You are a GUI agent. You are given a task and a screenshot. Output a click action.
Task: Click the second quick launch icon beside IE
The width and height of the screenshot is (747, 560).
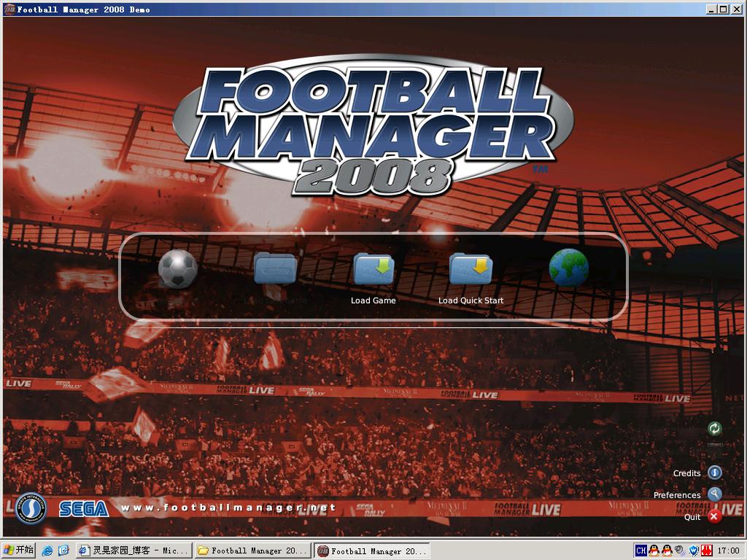(63, 551)
